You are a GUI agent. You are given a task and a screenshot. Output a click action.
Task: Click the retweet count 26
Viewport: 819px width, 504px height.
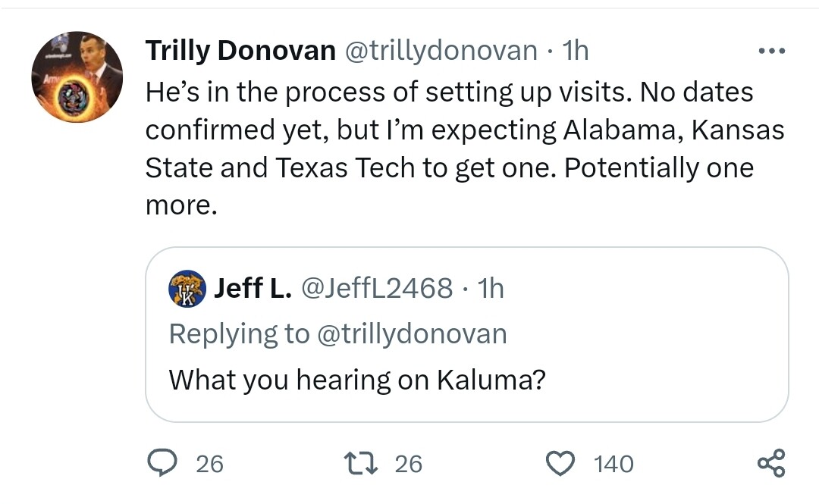tap(409, 464)
